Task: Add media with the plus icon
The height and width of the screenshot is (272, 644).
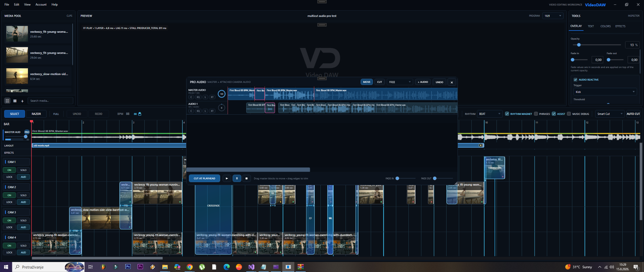Action: pos(22,101)
